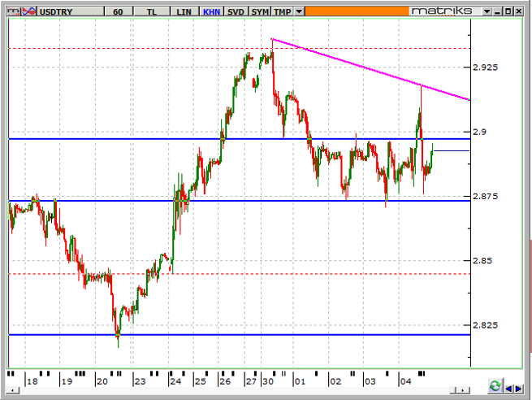
Task: Click the TL currency button
Action: click(x=152, y=12)
